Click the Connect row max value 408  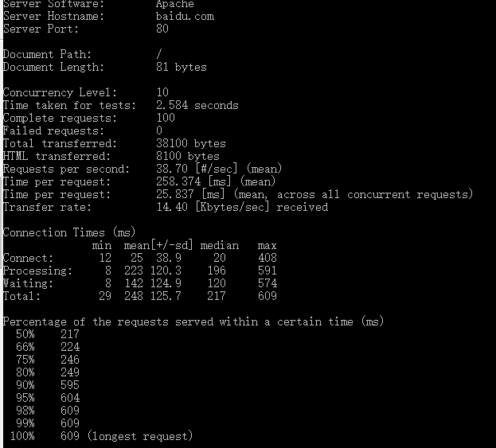coord(268,258)
